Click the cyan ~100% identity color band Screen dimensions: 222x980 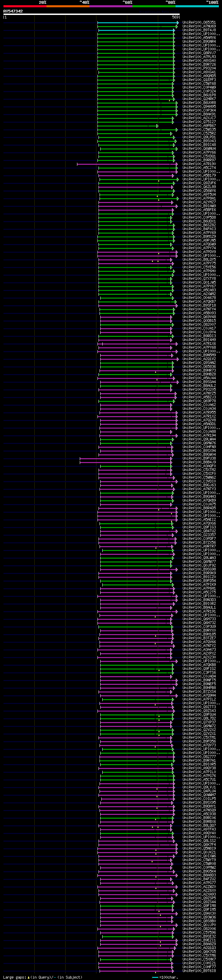pyautogui.click(x=197, y=6)
